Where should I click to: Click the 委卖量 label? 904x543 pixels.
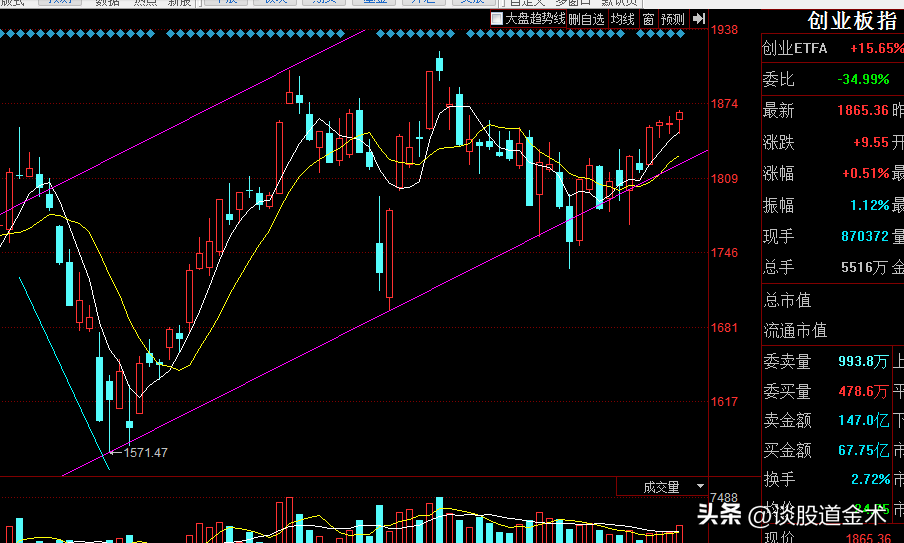click(787, 361)
